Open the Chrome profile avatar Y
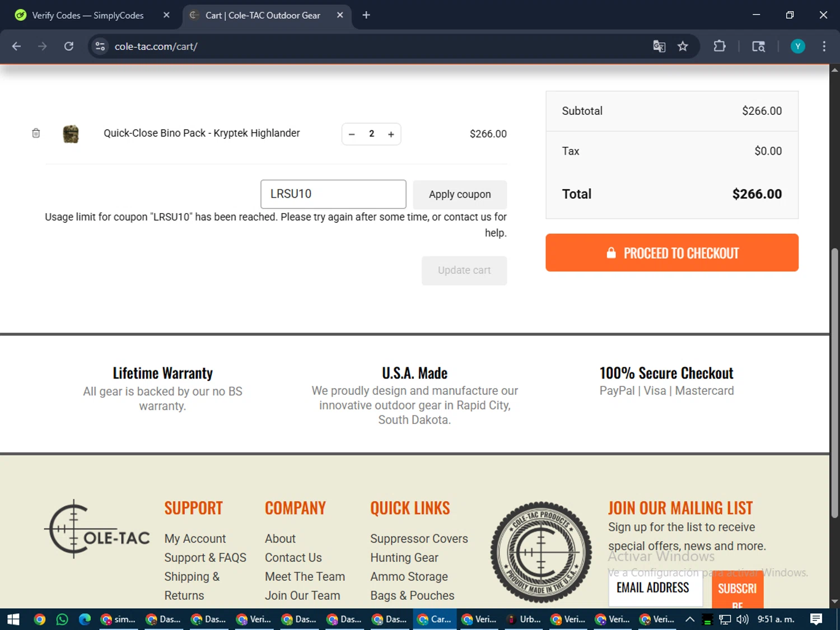The image size is (840, 630). coord(797,46)
